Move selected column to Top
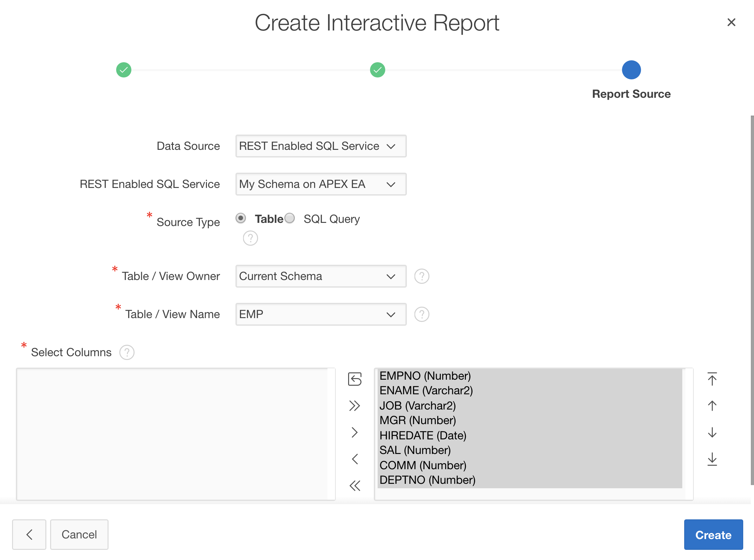754x560 pixels. 712,379
